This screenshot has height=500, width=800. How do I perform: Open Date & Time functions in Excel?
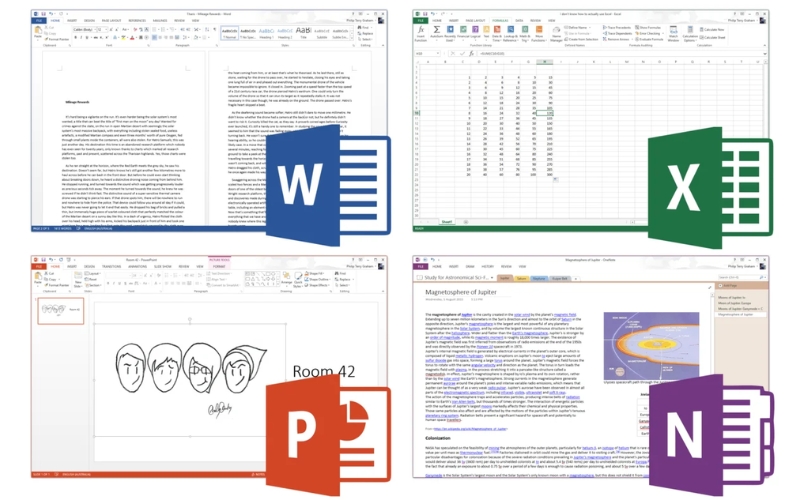[x=497, y=33]
